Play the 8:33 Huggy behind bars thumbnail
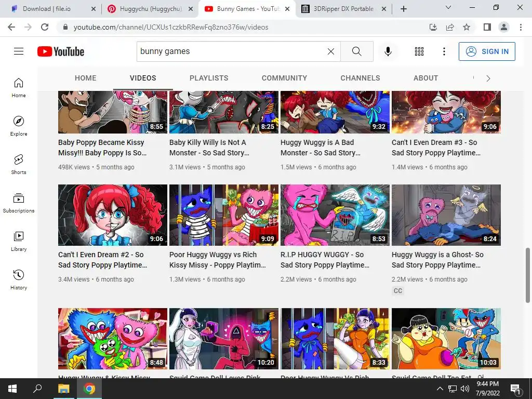Viewport: 532px width, 399px height. [335, 339]
